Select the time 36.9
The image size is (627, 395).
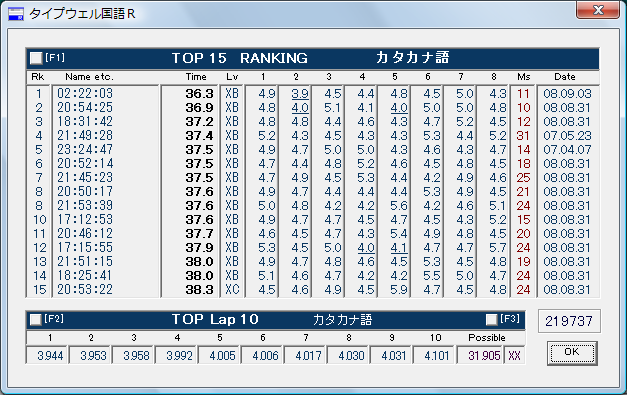click(199, 108)
